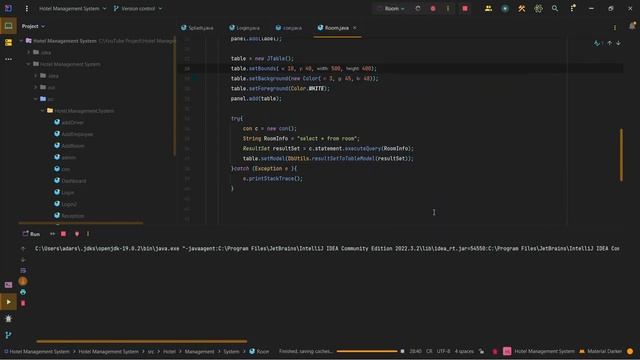
Task: Click the orange hammer tools icon
Action: (522, 9)
